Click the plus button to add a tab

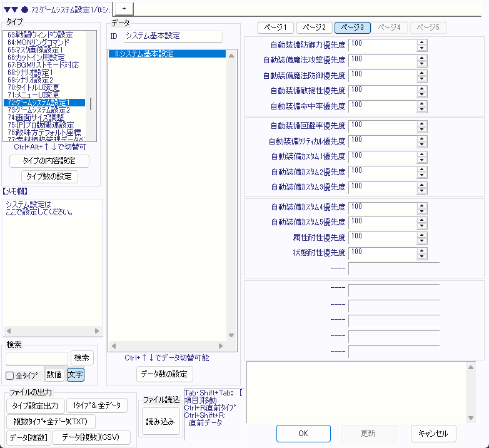[x=124, y=8]
